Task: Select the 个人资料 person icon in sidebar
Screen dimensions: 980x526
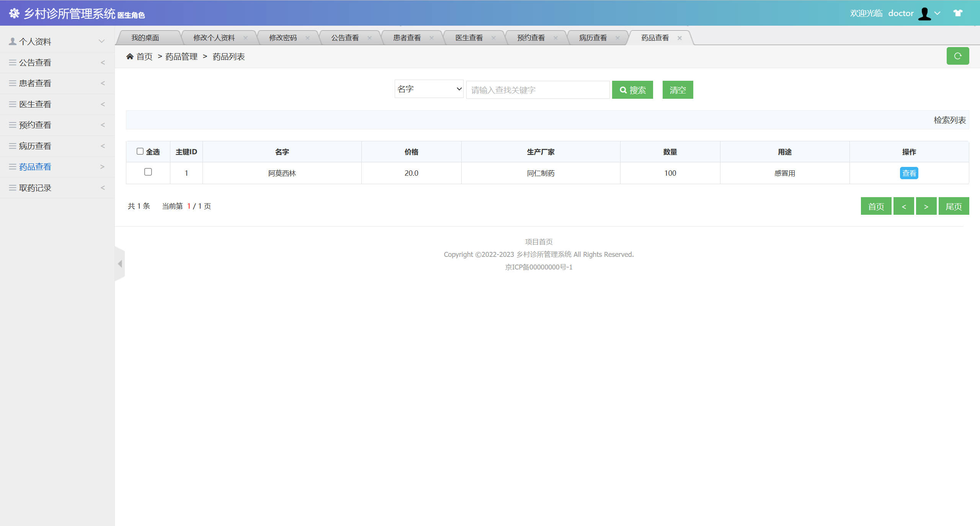Action: pyautogui.click(x=12, y=41)
